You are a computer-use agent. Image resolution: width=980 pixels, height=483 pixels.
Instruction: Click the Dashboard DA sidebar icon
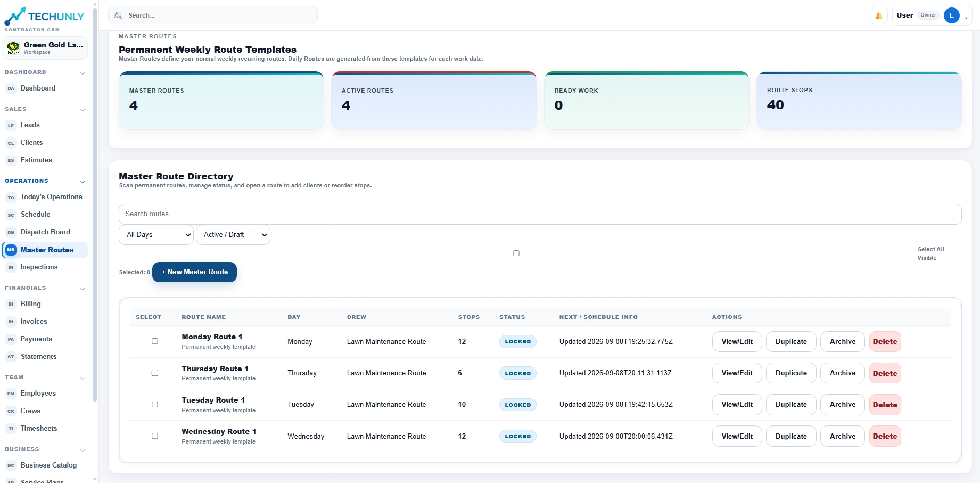(x=11, y=88)
